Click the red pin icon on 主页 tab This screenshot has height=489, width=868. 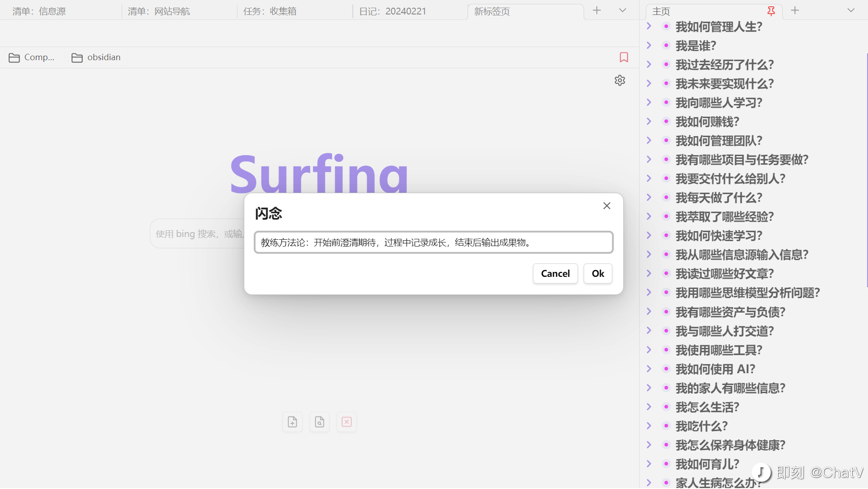(x=771, y=11)
